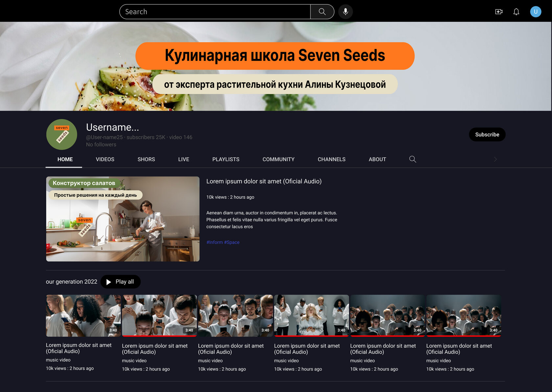
Task: Click the magnifier search button beside the search bar
Action: [322, 12]
